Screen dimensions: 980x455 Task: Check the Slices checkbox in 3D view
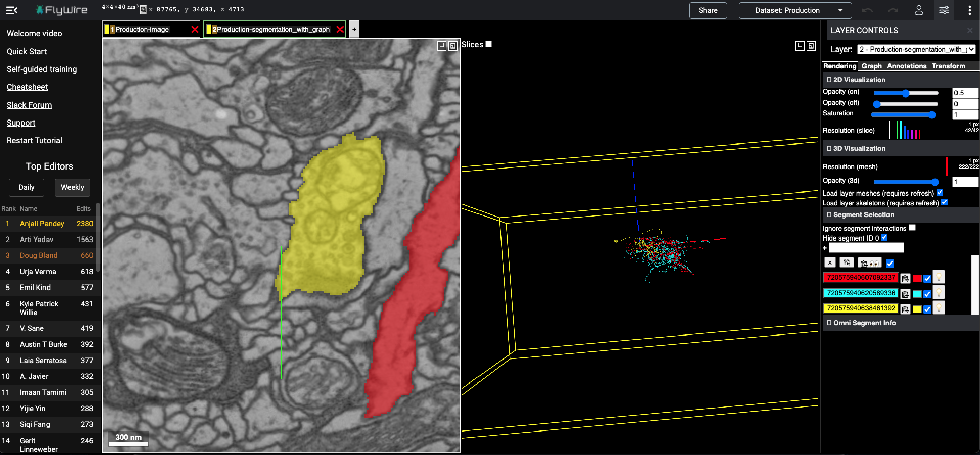pyautogui.click(x=489, y=44)
